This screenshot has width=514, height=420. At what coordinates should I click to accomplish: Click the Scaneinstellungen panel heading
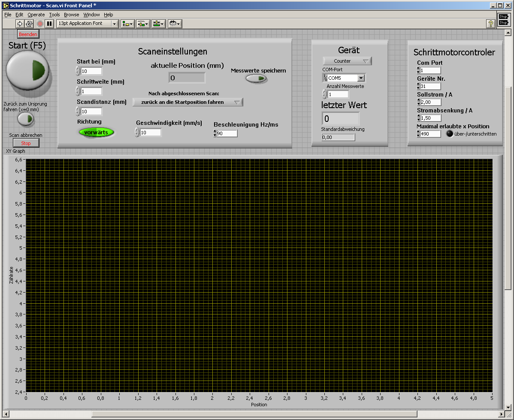click(x=172, y=51)
